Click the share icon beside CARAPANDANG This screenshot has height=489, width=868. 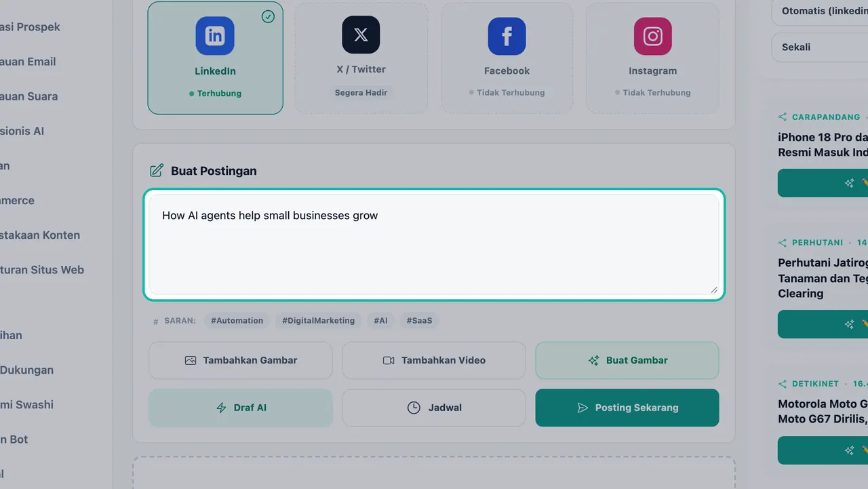click(783, 117)
